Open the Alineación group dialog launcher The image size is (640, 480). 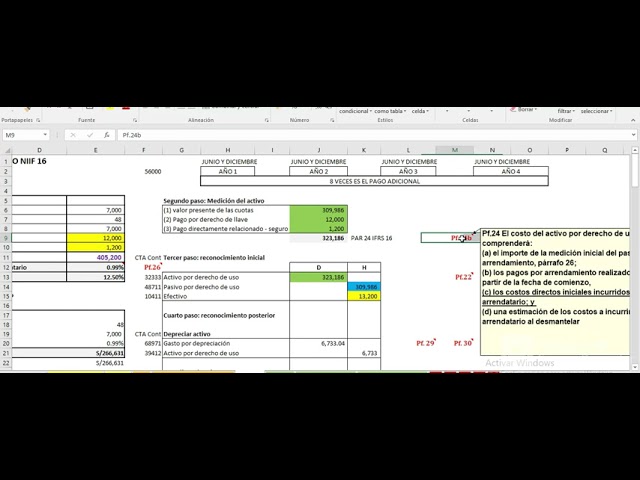(266, 120)
